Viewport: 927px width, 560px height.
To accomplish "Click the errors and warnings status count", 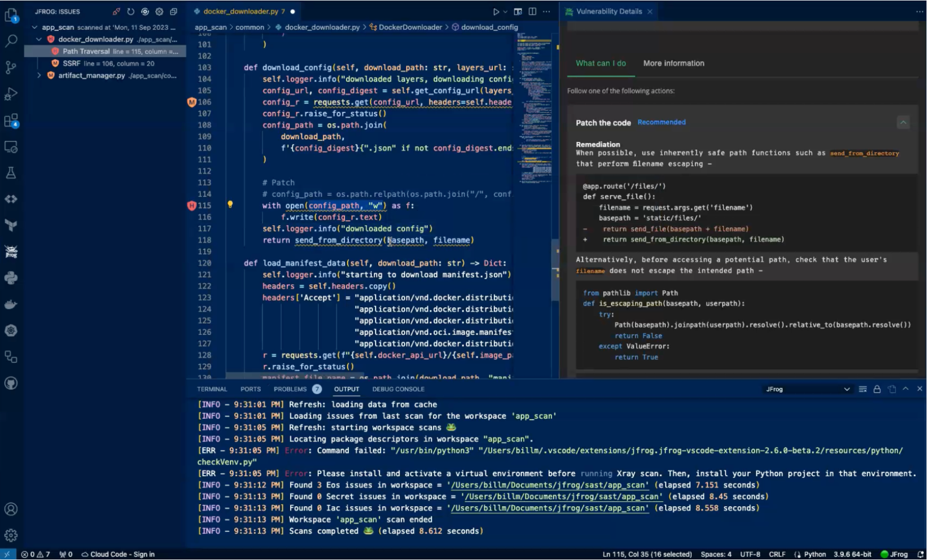I will pyautogui.click(x=35, y=554).
